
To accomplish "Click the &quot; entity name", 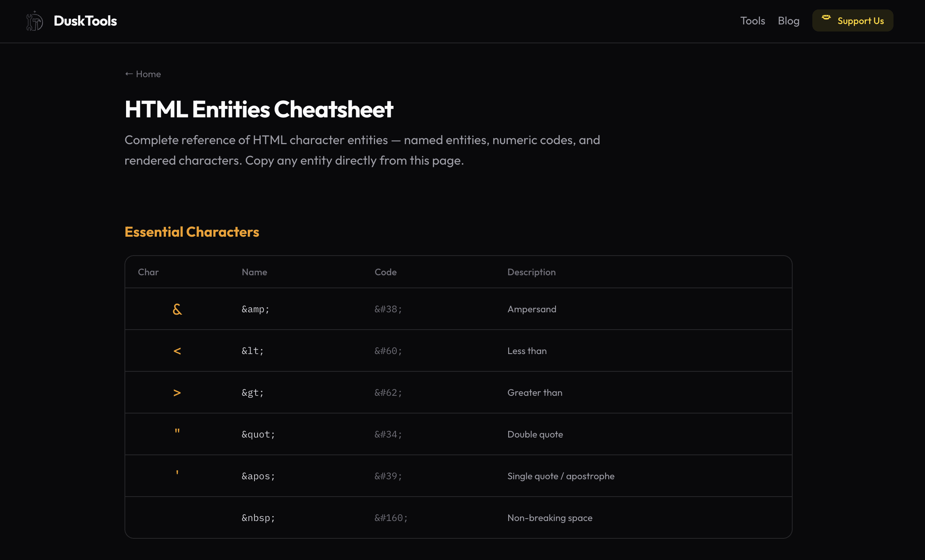I will 258,434.
